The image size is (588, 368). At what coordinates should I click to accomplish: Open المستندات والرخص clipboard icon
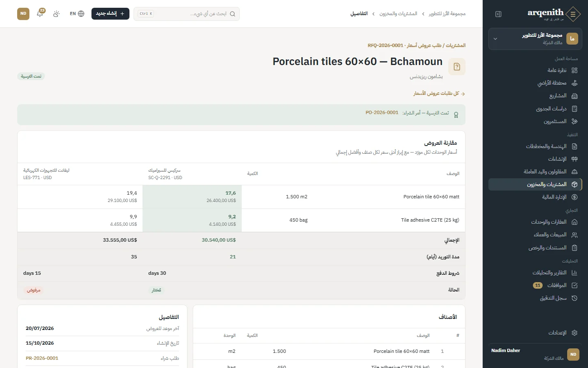(x=575, y=248)
